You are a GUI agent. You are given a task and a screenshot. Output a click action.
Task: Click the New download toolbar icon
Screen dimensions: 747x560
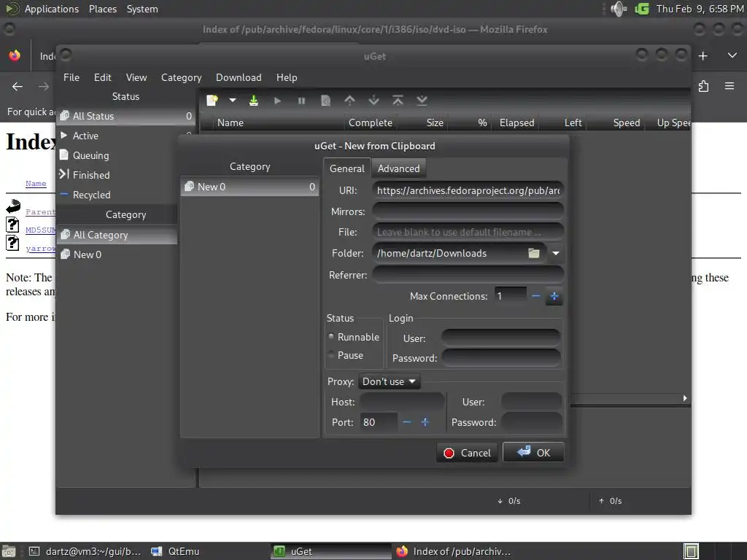212,101
